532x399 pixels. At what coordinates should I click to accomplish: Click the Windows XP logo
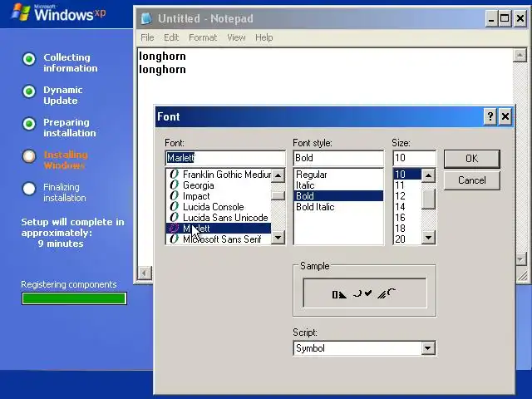click(x=58, y=12)
